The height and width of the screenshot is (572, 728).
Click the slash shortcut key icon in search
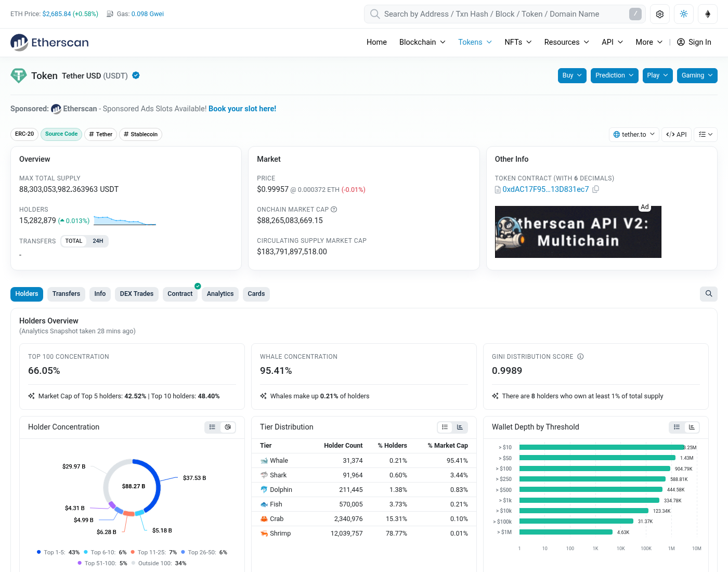click(635, 14)
